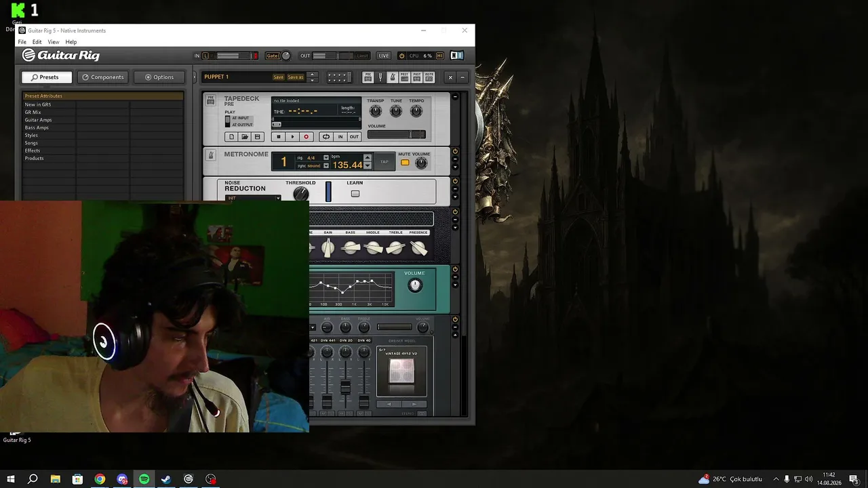Select Bass Amps preset attribute
868x488 pixels.
click(37, 127)
